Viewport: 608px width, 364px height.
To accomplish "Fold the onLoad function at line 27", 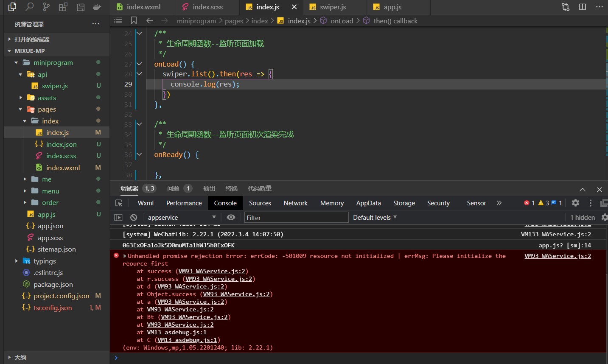I will point(139,64).
